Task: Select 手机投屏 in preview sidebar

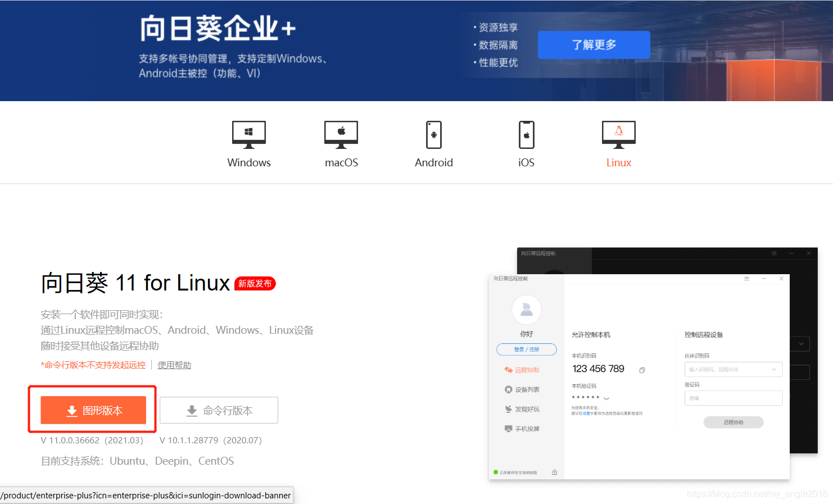Action: [522, 429]
